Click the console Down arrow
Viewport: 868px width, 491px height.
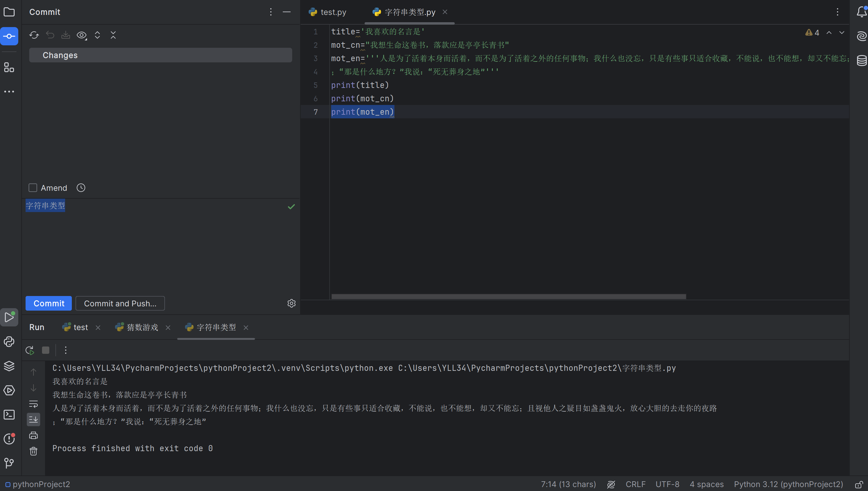[x=33, y=388]
